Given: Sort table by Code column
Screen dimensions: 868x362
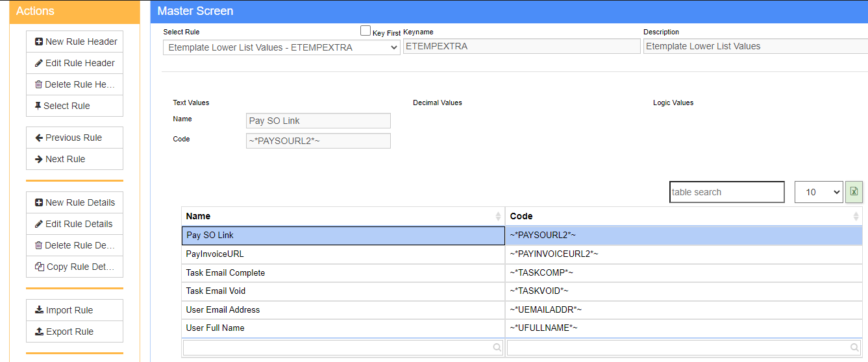Looking at the screenshot, I should 683,216.
